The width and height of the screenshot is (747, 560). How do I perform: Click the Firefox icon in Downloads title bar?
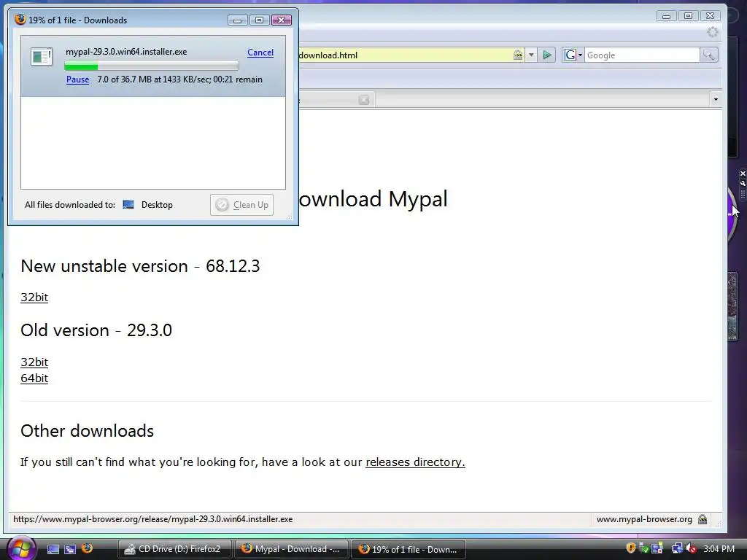(x=20, y=20)
